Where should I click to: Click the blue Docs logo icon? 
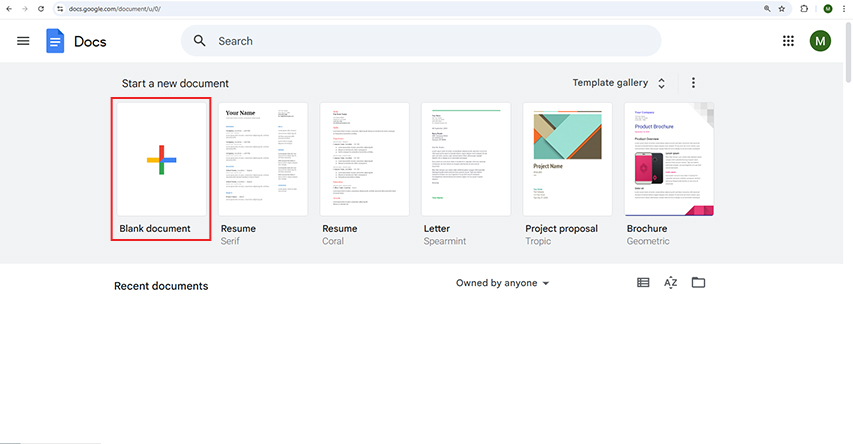[x=55, y=41]
